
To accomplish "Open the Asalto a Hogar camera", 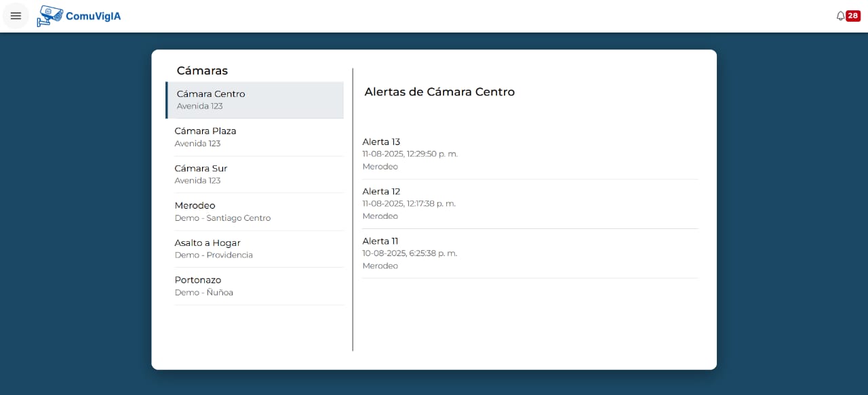I will [258, 249].
